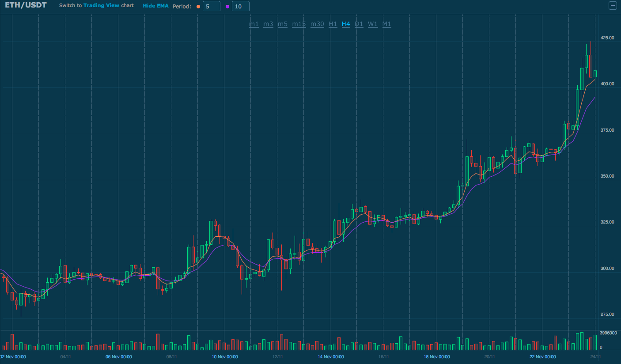The image size is (621, 364).
Task: Switch chart timeframe to m1
Action: tap(254, 24)
